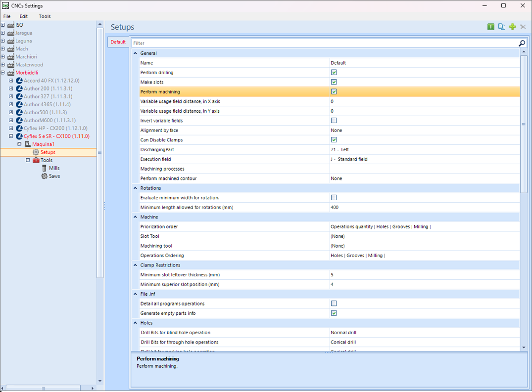Screen dimensions: 532x392
Task: Click the Setups gear icon in tree
Action: click(36, 152)
